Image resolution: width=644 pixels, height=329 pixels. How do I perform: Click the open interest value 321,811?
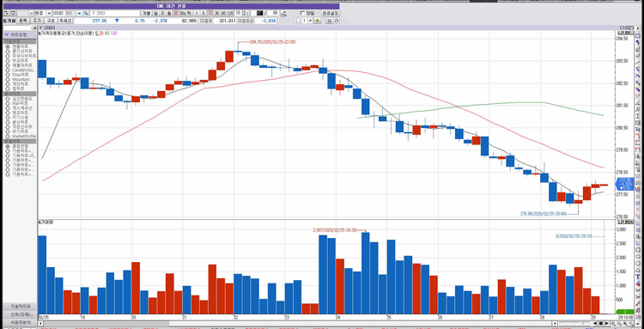pyautogui.click(x=227, y=21)
